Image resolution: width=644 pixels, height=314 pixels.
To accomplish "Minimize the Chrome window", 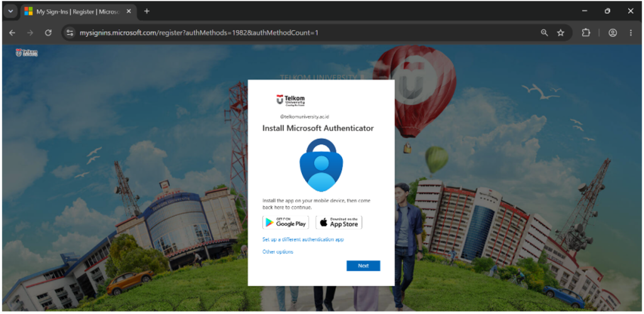I will 584,11.
